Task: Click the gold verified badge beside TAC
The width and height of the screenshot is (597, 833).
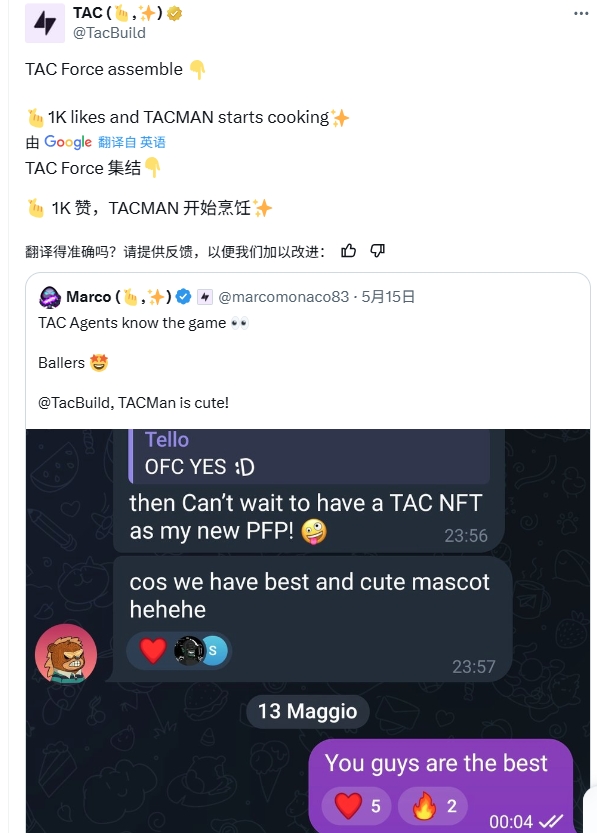Action: click(175, 13)
